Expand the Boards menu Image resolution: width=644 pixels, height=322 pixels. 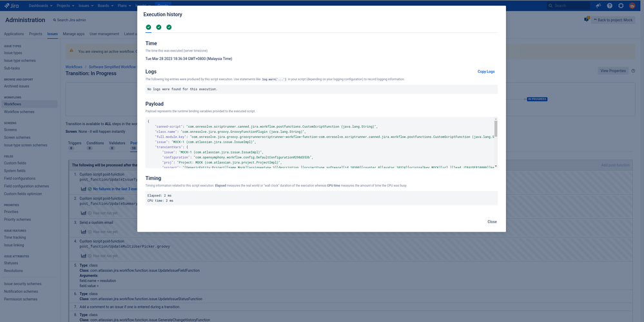[106, 6]
